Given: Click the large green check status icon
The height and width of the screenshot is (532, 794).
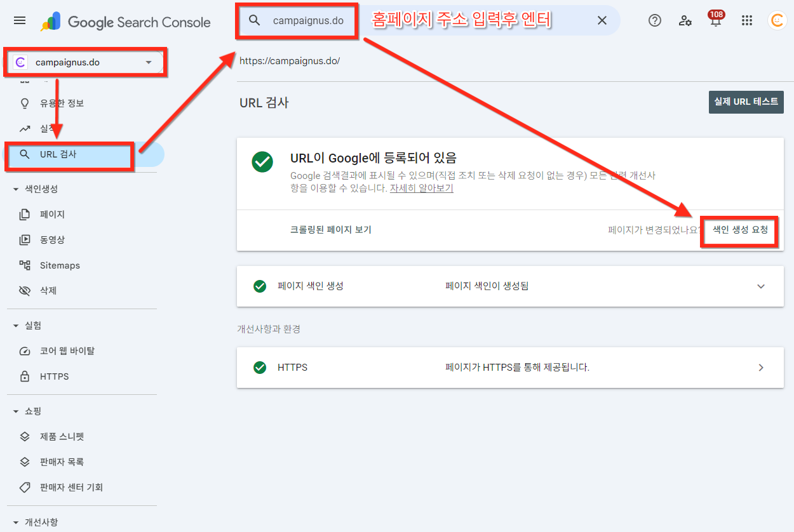Looking at the screenshot, I should pyautogui.click(x=262, y=162).
